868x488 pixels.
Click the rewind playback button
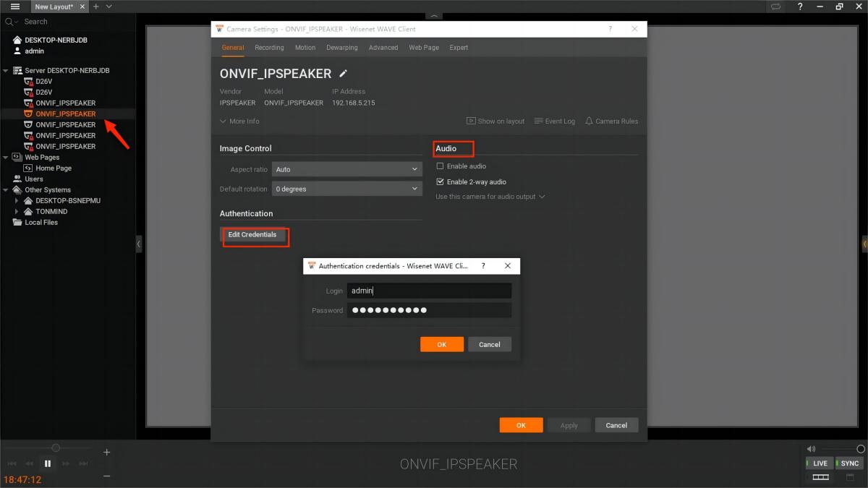pyautogui.click(x=30, y=463)
